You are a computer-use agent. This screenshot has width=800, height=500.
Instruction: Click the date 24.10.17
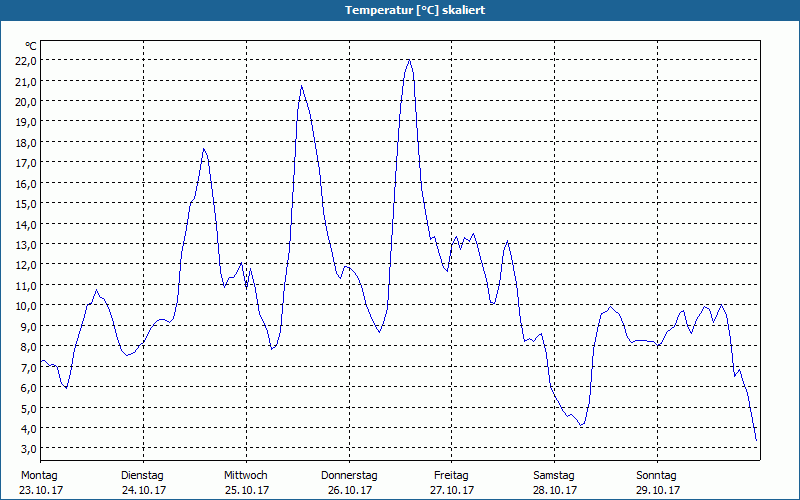[x=144, y=490]
